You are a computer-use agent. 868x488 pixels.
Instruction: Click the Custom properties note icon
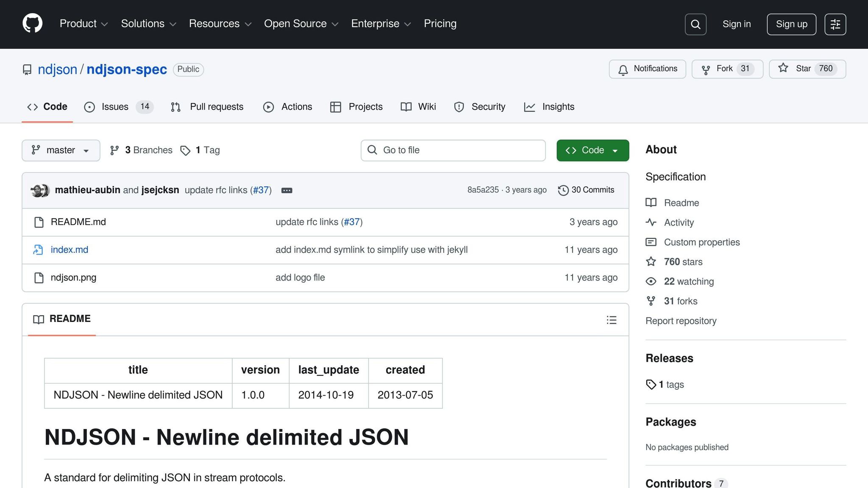pos(651,242)
